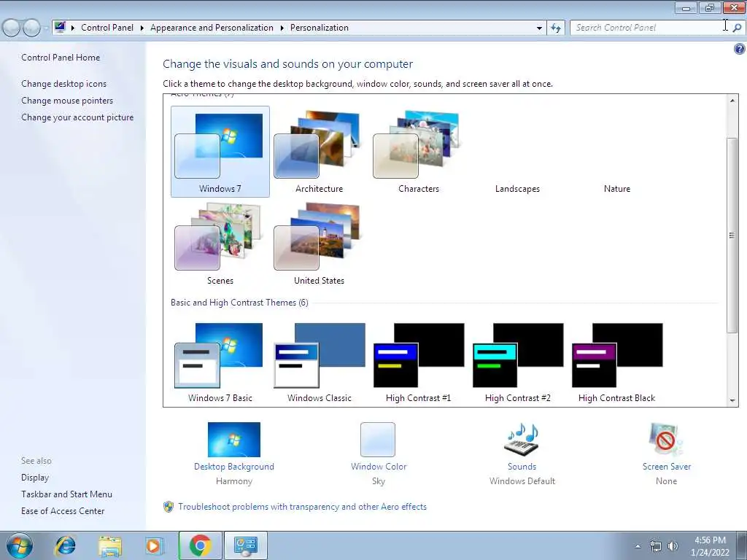Click the Back navigation button
Viewport: 747px width, 560px height.
(x=12, y=28)
